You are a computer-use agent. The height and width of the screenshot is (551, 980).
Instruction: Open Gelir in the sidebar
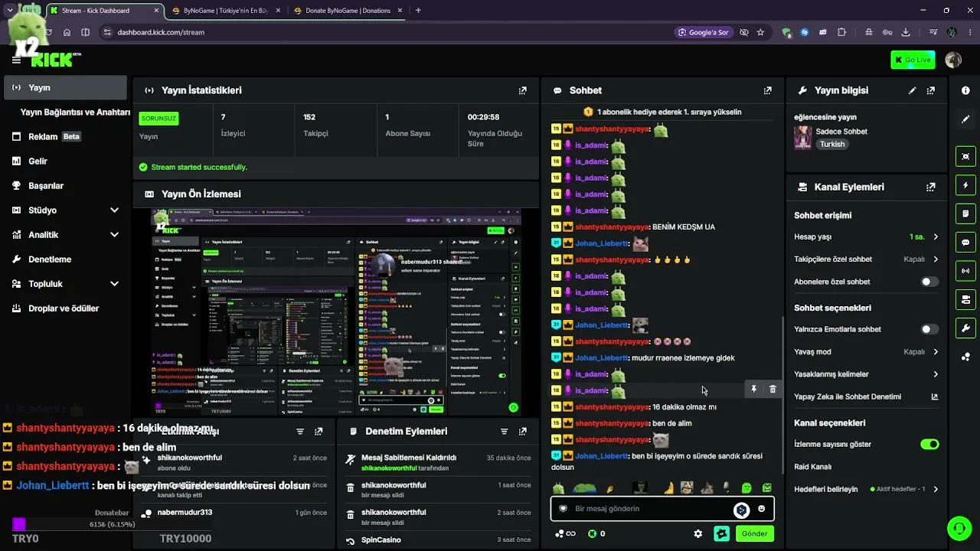67,161
